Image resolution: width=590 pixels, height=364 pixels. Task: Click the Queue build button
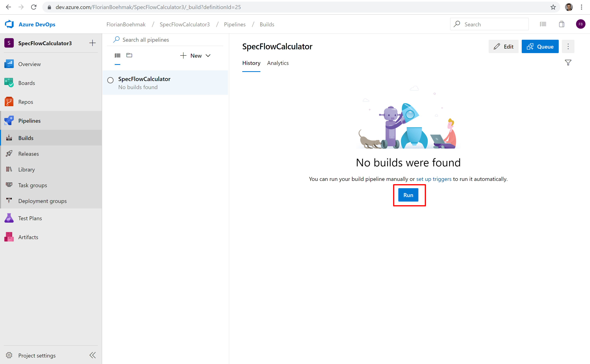[x=540, y=46]
